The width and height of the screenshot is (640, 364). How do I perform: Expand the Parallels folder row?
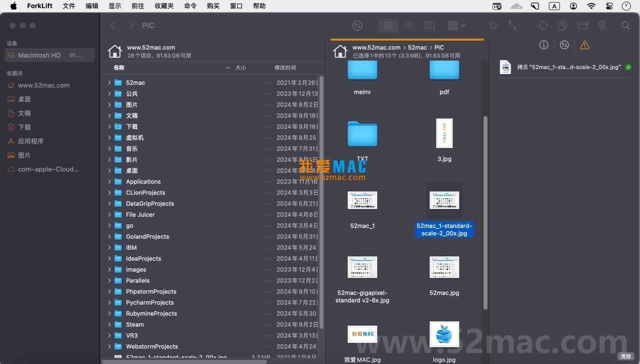pyautogui.click(x=109, y=280)
